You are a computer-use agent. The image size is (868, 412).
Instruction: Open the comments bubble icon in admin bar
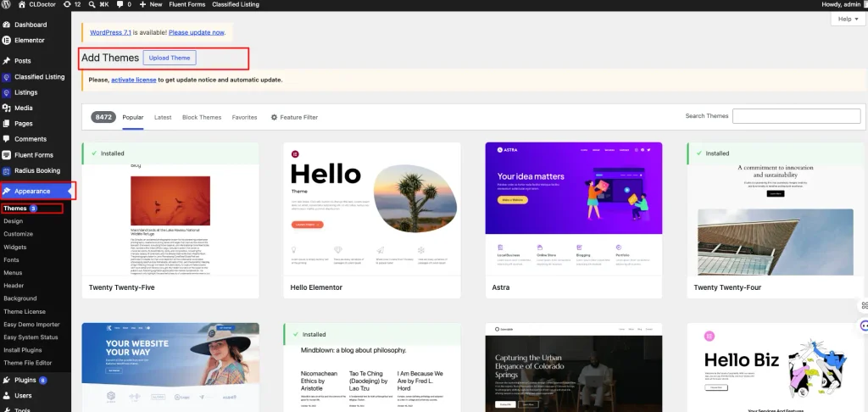point(120,4)
